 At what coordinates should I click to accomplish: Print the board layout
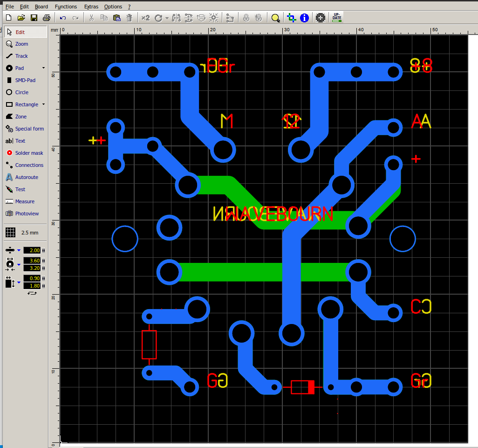(47, 18)
